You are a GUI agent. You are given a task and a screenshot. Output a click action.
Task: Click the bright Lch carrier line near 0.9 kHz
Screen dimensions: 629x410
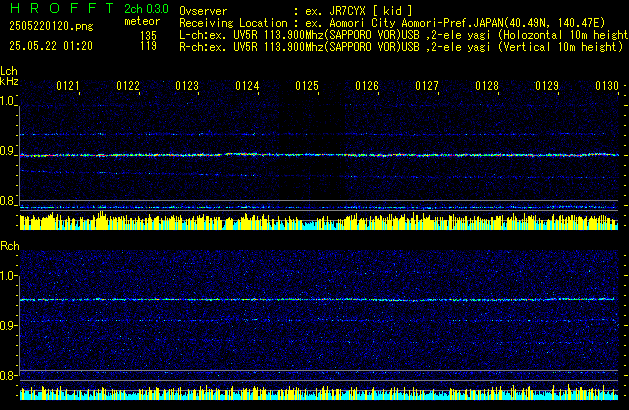[319, 155]
